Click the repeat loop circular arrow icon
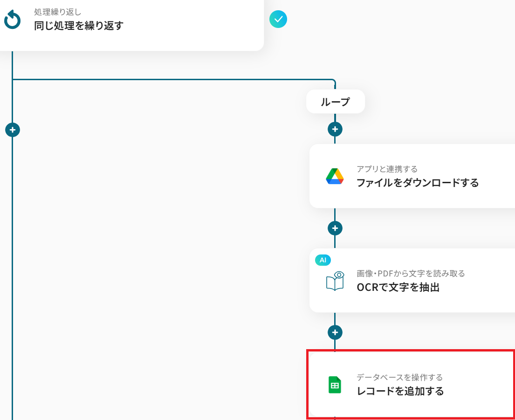Image resolution: width=515 pixels, height=420 pixels. click(13, 20)
